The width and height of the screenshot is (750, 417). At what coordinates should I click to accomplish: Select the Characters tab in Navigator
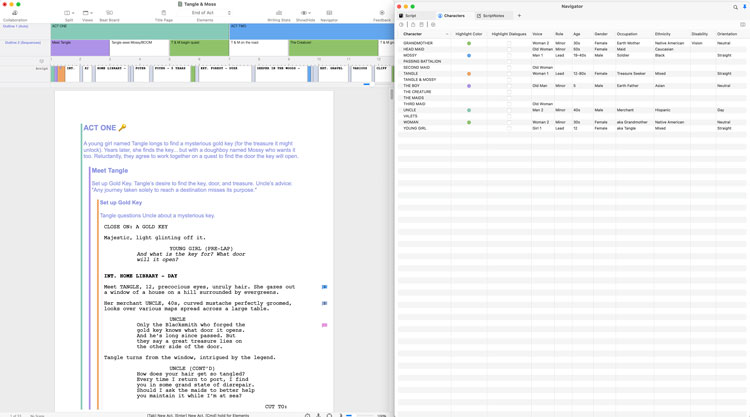[x=451, y=16]
